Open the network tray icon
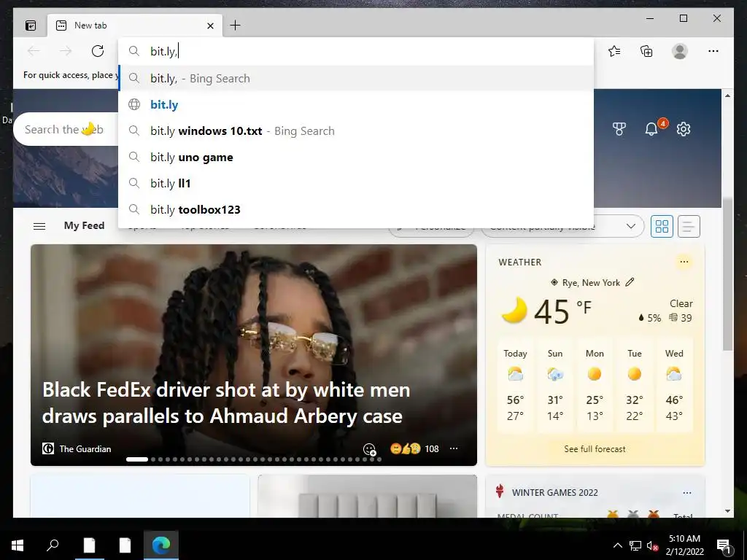Screen dimensions: 747x560 click(635, 545)
